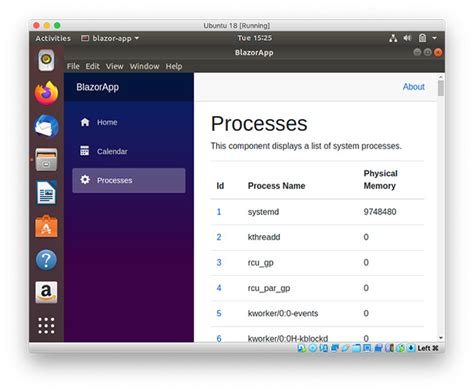Open process Id 6 link

[219, 338]
